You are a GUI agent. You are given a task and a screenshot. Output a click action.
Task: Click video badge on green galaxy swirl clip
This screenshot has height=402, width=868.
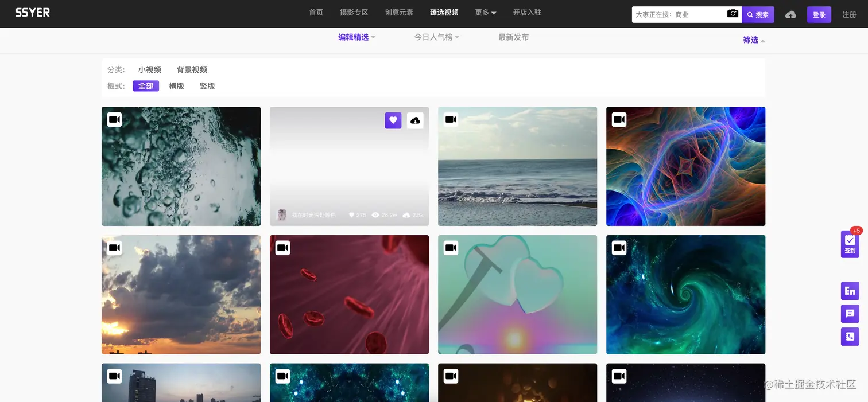(x=619, y=248)
